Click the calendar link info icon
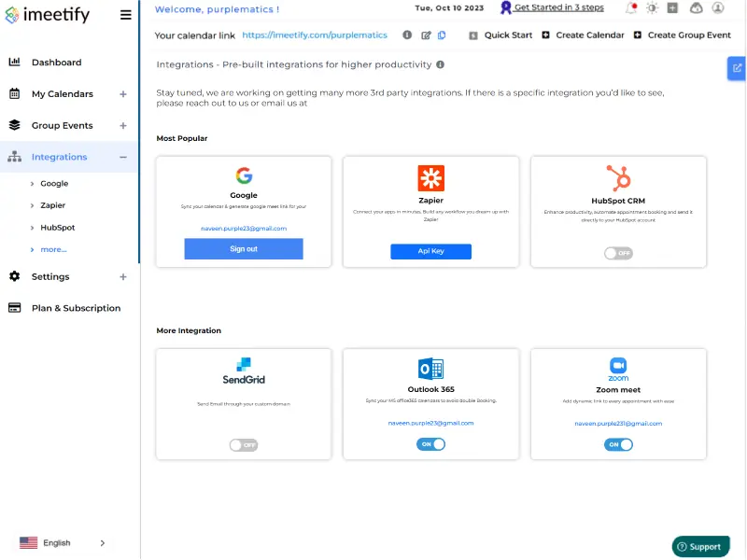 (407, 35)
